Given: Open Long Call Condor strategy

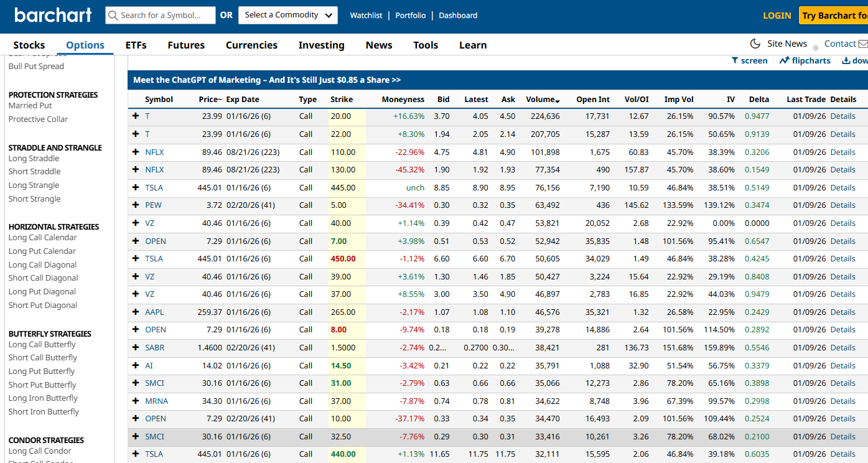Looking at the screenshot, I should click(40, 451).
